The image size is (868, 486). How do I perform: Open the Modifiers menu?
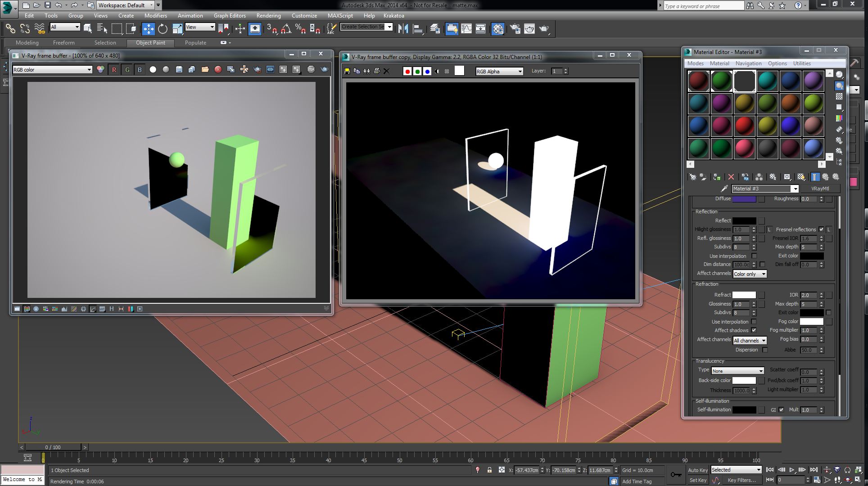point(156,15)
